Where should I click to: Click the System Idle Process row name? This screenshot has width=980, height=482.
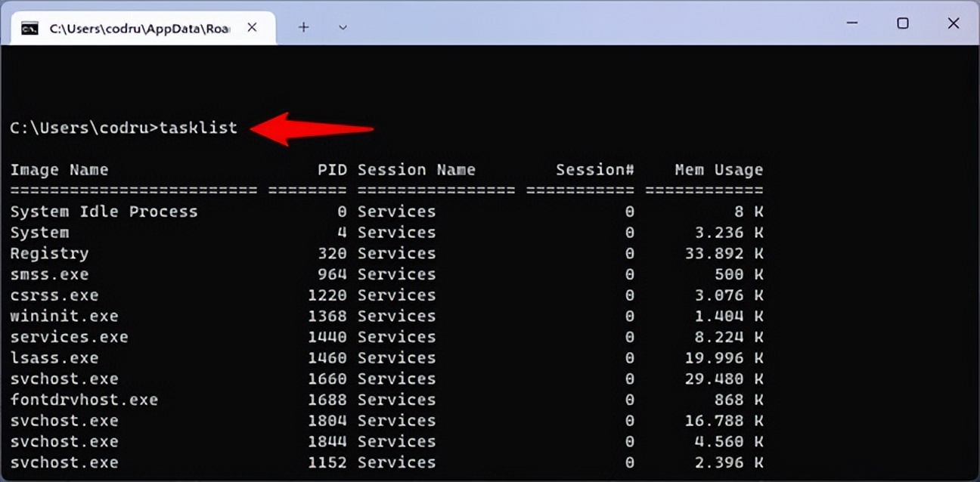point(104,212)
